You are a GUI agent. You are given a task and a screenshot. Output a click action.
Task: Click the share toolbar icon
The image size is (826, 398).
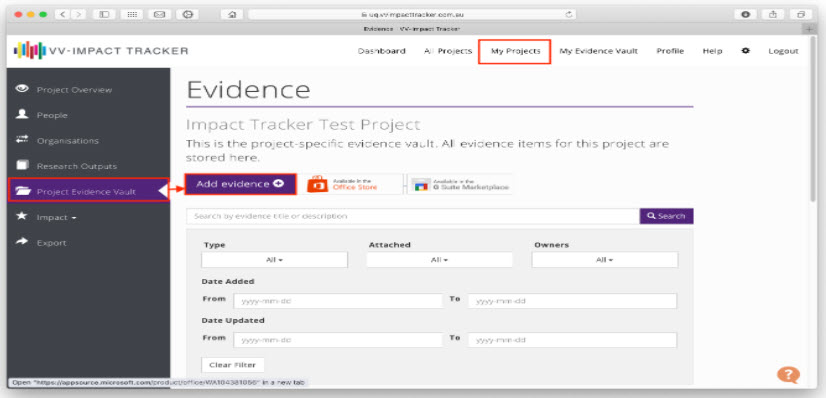point(773,15)
